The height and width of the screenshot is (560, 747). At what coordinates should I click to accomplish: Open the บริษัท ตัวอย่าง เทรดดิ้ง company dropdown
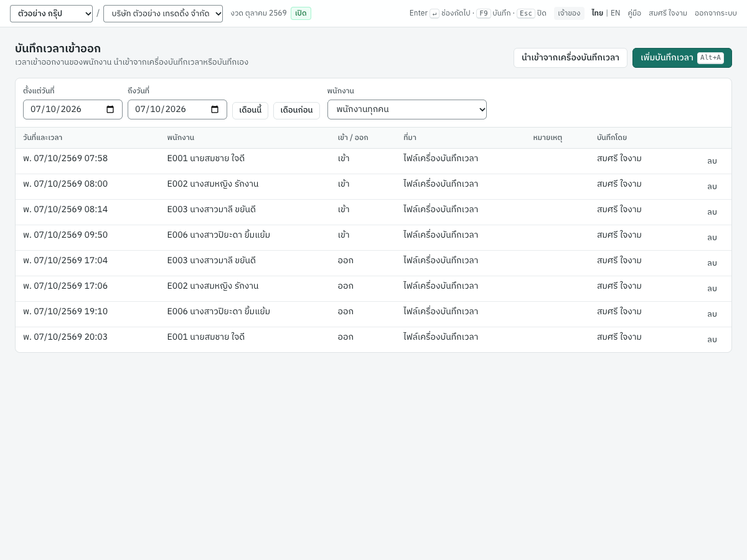tap(163, 14)
